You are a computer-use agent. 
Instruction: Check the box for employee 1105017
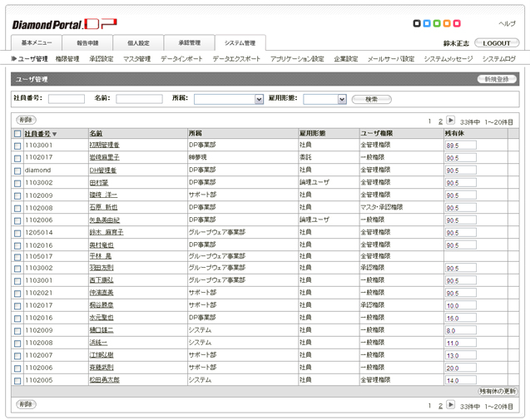tap(17, 257)
